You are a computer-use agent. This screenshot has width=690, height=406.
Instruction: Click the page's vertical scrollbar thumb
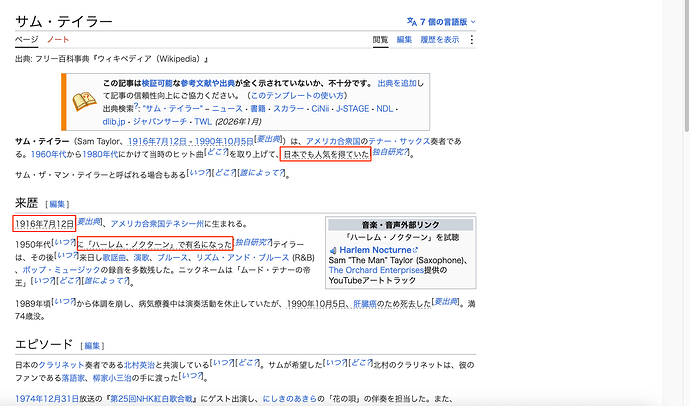click(686, 66)
